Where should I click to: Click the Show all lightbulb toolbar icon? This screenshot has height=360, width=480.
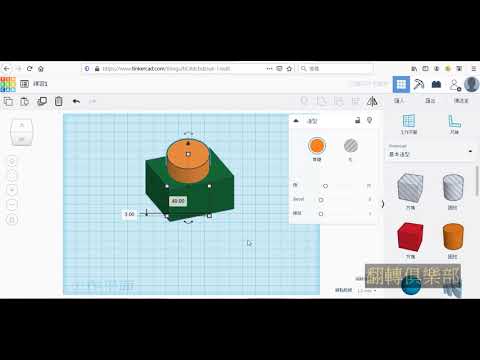pyautogui.click(x=304, y=101)
